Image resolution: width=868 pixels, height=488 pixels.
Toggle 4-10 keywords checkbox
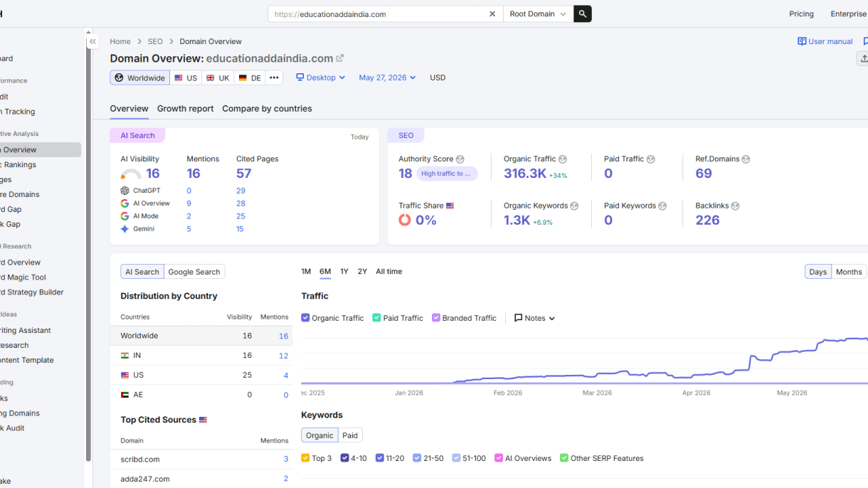coord(344,458)
